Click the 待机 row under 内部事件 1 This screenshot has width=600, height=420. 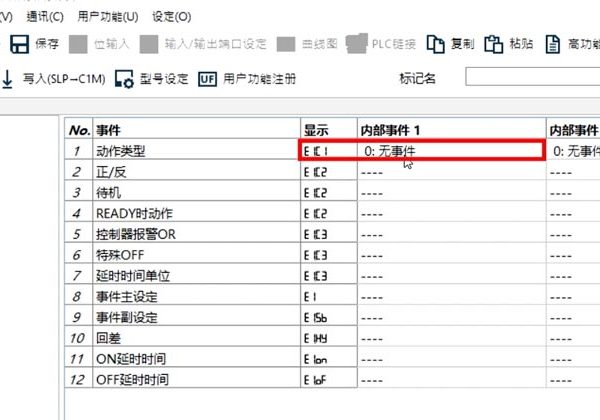pyautogui.click(x=451, y=193)
